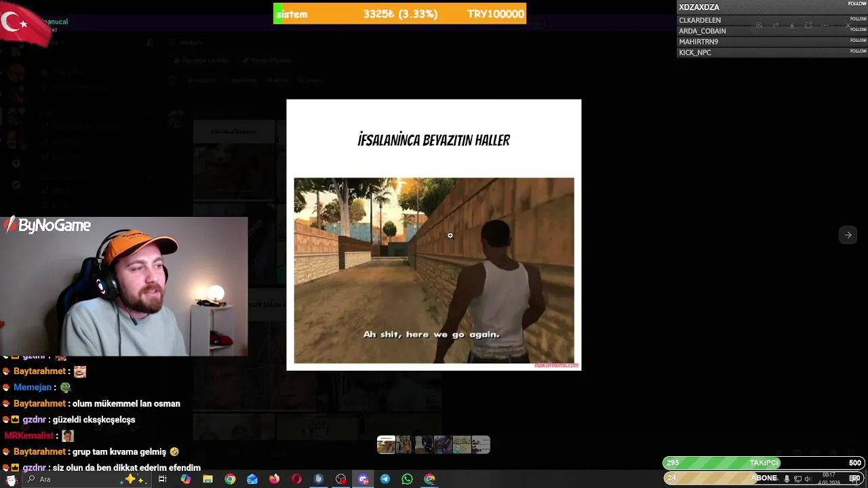Click the sistem donation goal bar

(399, 14)
